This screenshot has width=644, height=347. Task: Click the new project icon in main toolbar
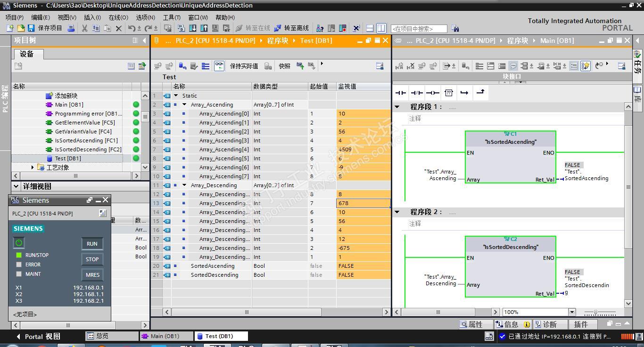[x=10, y=28]
